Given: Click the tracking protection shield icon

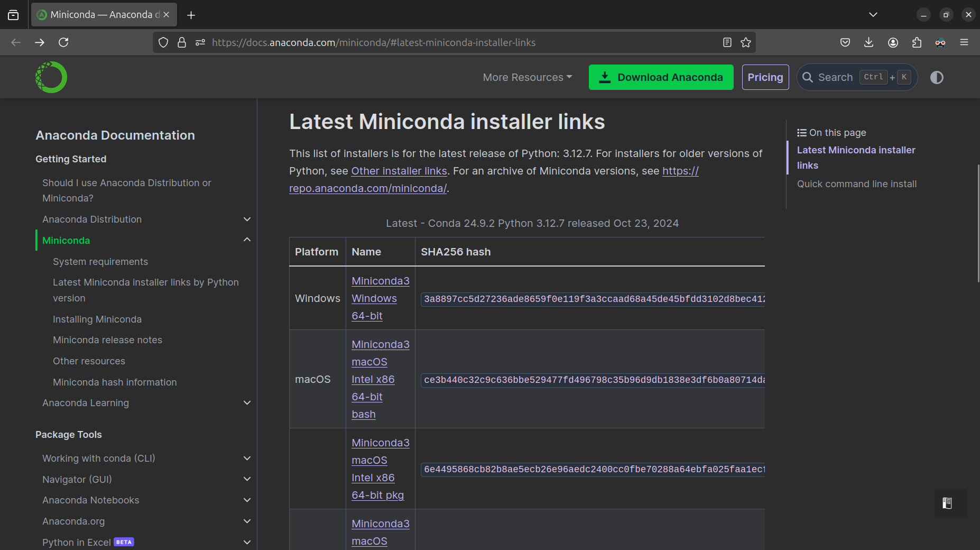Looking at the screenshot, I should pos(163,42).
